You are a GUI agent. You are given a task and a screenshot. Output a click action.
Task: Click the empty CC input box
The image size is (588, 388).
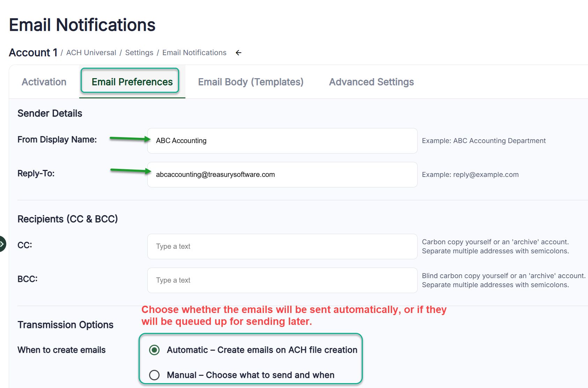click(x=282, y=247)
